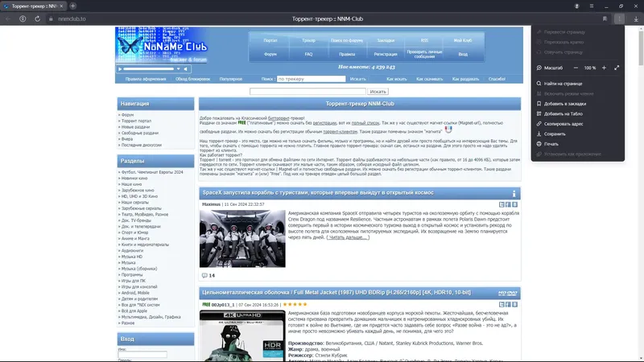The image size is (644, 362).
Task: Open a new tab with the plus button
Action: [x=72, y=6]
